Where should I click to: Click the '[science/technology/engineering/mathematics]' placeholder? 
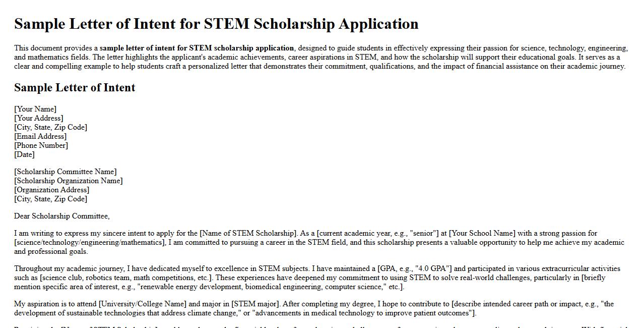tap(90, 242)
